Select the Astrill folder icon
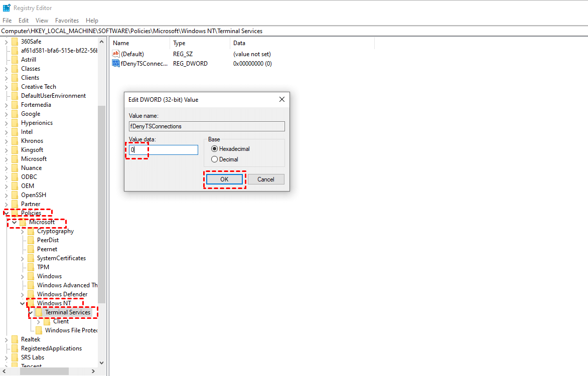 click(x=15, y=59)
